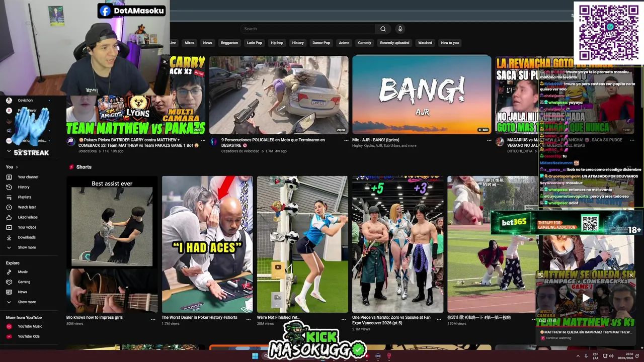
Task: Select the Recently uploaded chip
Action: click(x=395, y=43)
